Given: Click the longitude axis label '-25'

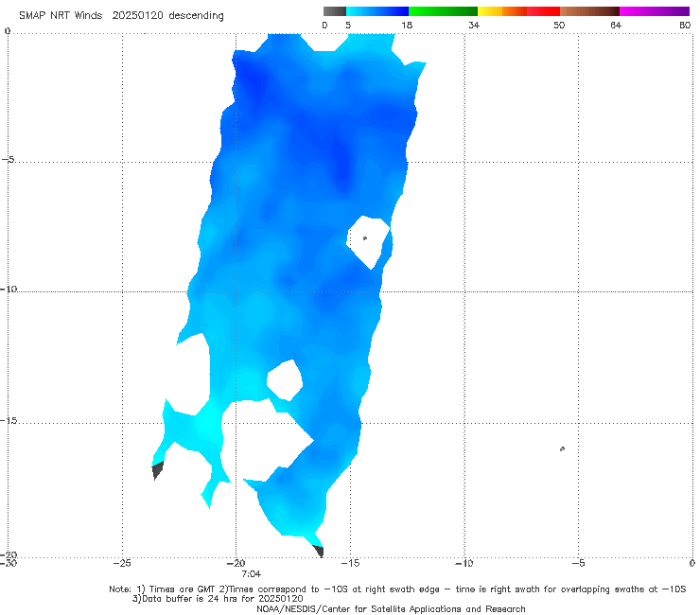Looking at the screenshot, I should pyautogui.click(x=122, y=563).
